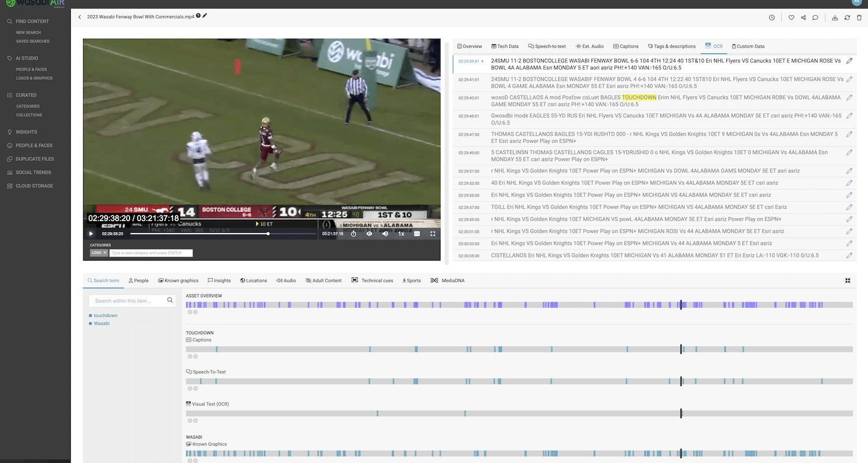The image size is (868, 463).
Task: Open the stopwatch timer control in the player
Action: point(354,234)
